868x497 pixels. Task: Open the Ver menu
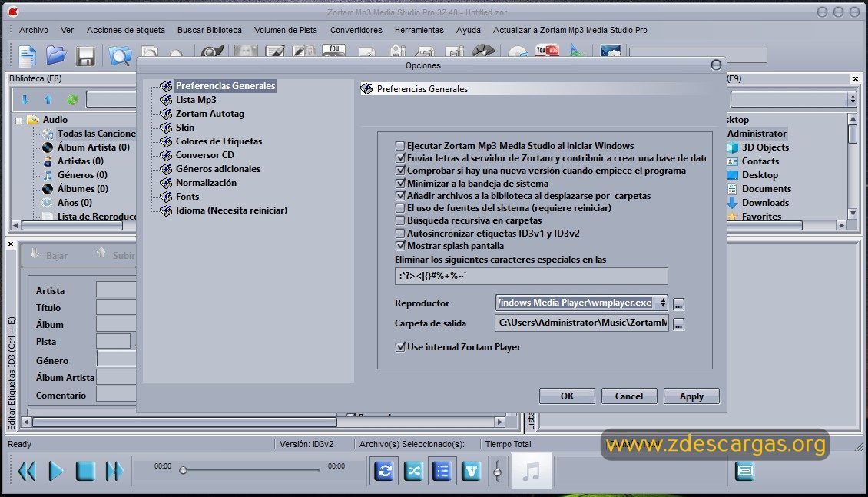click(67, 30)
